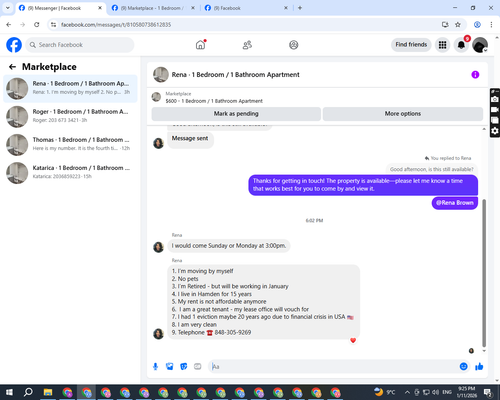Attach a file with the photo icon
Screen dimensions: 500x400
[170, 367]
